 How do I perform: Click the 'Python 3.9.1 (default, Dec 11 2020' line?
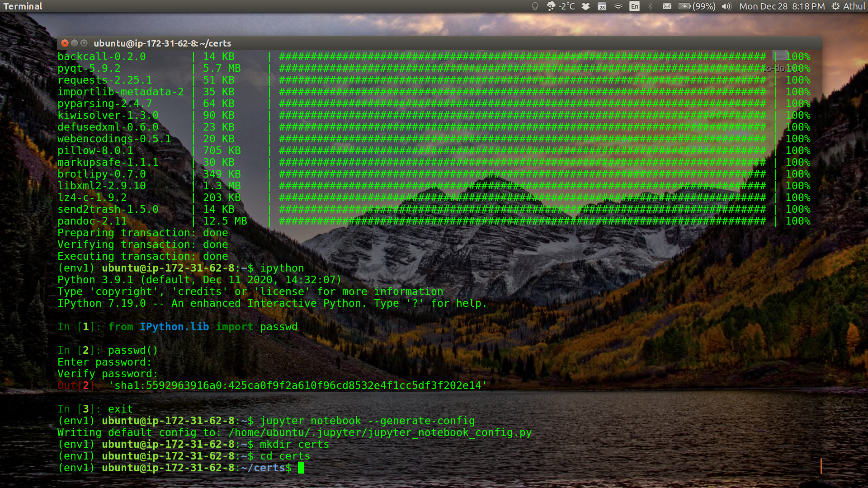[x=199, y=280]
